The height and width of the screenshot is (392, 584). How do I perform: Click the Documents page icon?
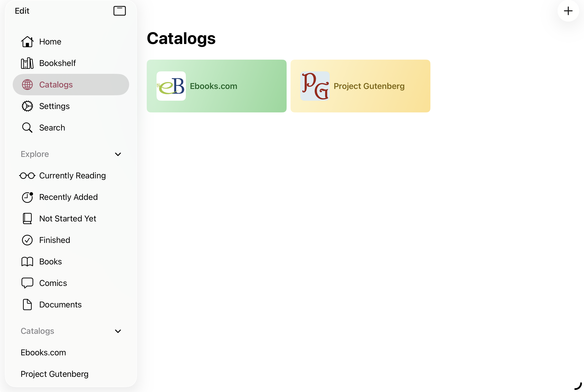(x=27, y=305)
